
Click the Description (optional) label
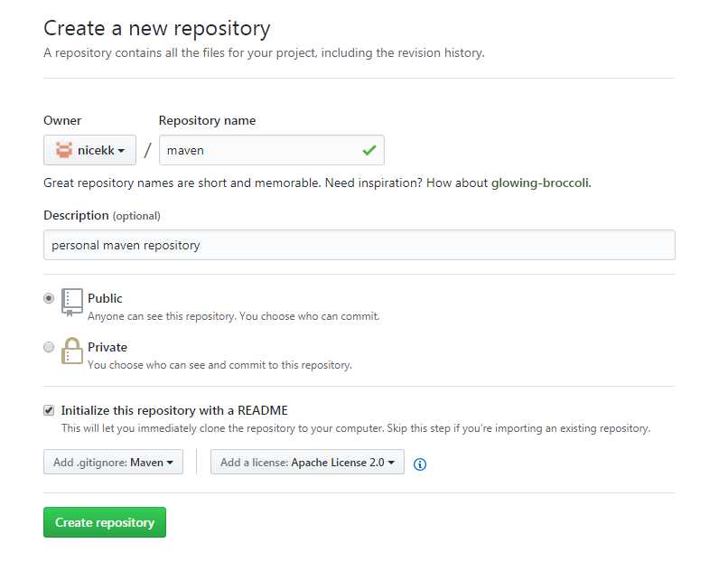click(102, 216)
